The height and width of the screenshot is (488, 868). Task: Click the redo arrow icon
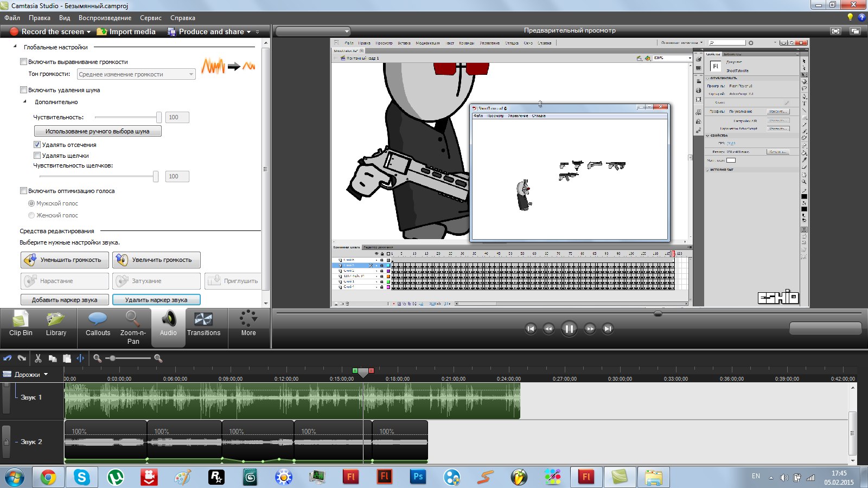pyautogui.click(x=22, y=358)
